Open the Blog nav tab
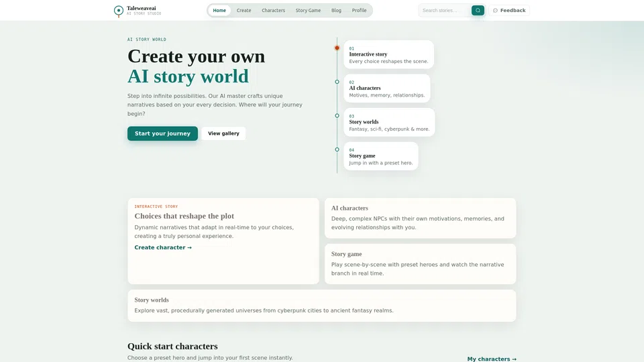Viewport: 644px width, 362px height. click(336, 10)
